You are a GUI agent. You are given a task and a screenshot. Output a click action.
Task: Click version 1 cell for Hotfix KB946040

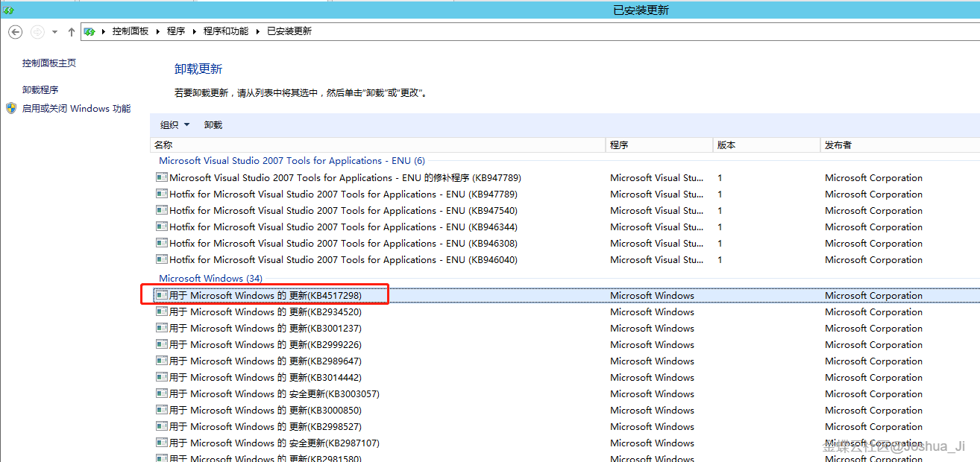pos(720,260)
